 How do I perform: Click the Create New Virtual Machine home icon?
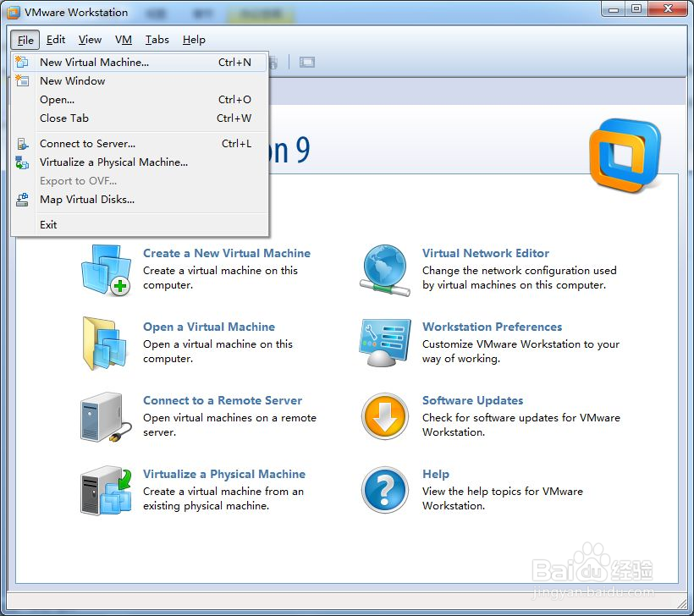click(x=107, y=270)
